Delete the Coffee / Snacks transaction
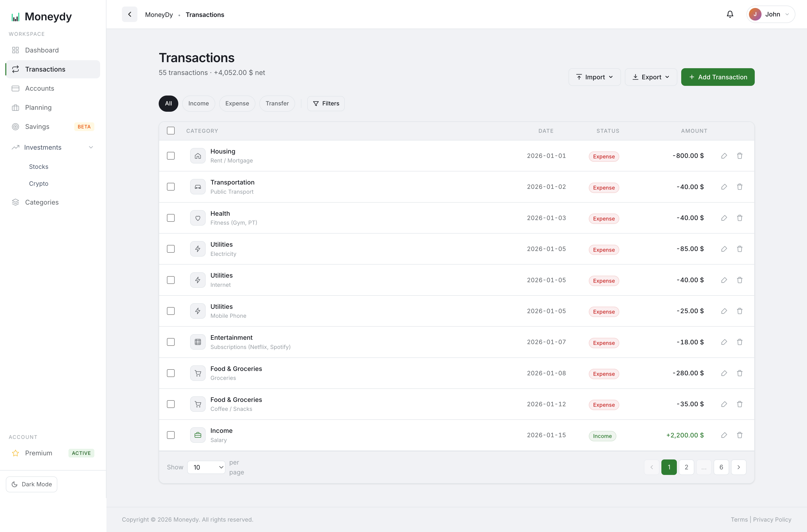Screen dimensions: 807x532 pyautogui.click(x=740, y=404)
